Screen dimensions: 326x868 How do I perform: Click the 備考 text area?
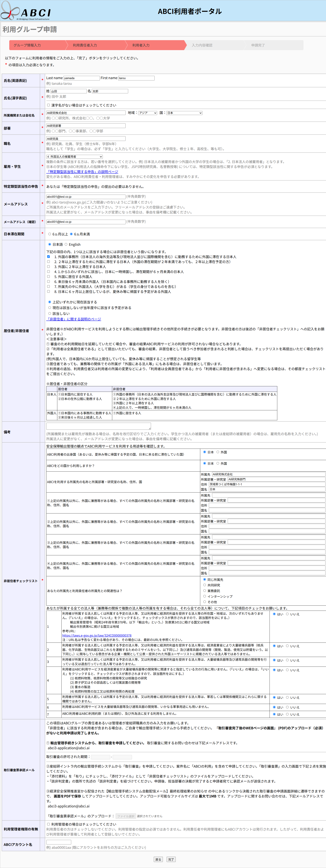pyautogui.click(x=98, y=426)
